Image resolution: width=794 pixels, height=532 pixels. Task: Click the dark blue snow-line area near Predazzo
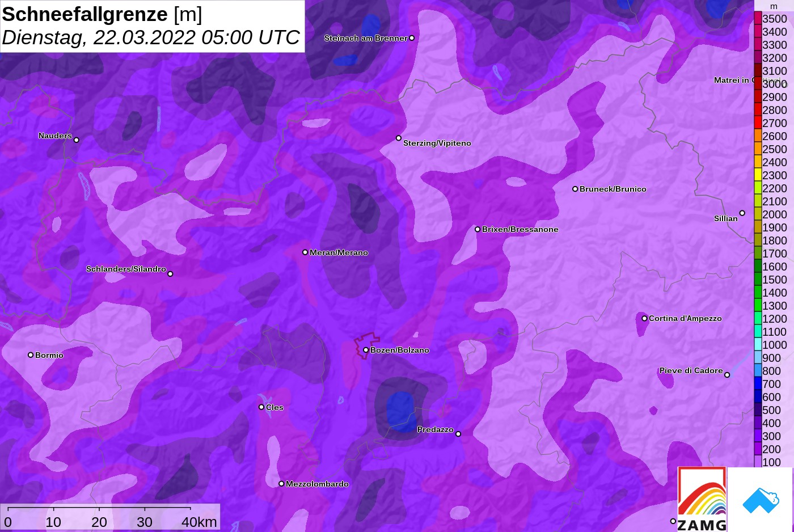(x=401, y=411)
